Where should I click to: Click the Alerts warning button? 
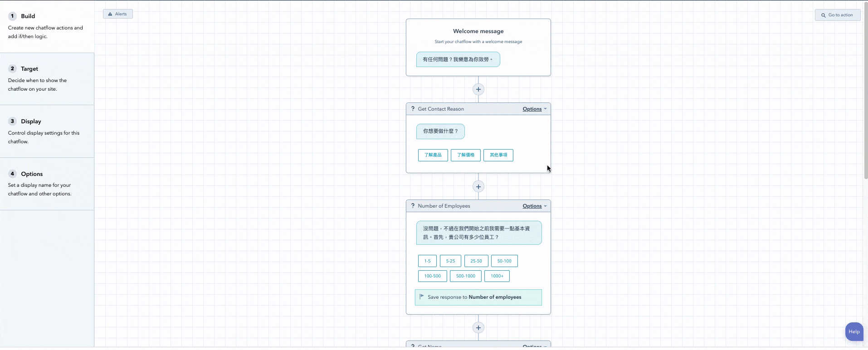118,14
